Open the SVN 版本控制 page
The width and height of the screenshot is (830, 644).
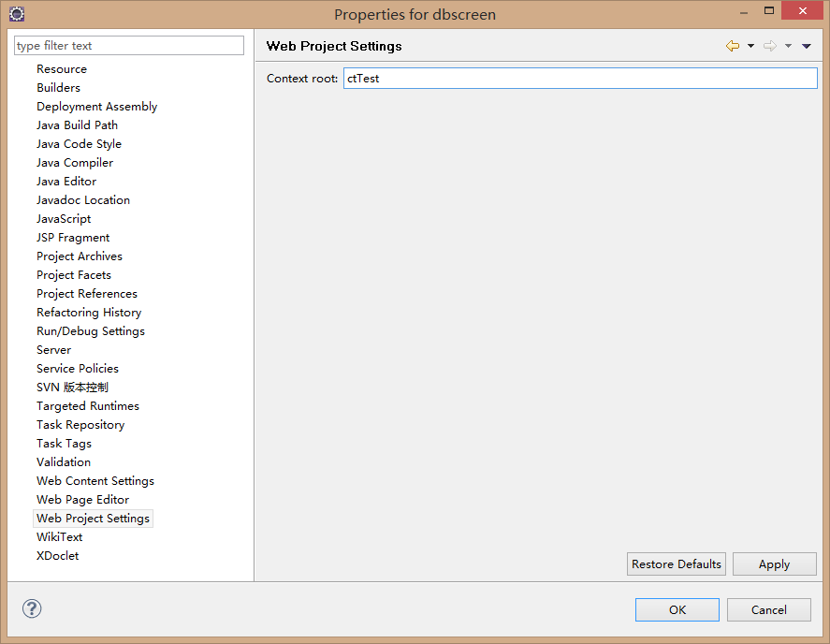coord(72,388)
